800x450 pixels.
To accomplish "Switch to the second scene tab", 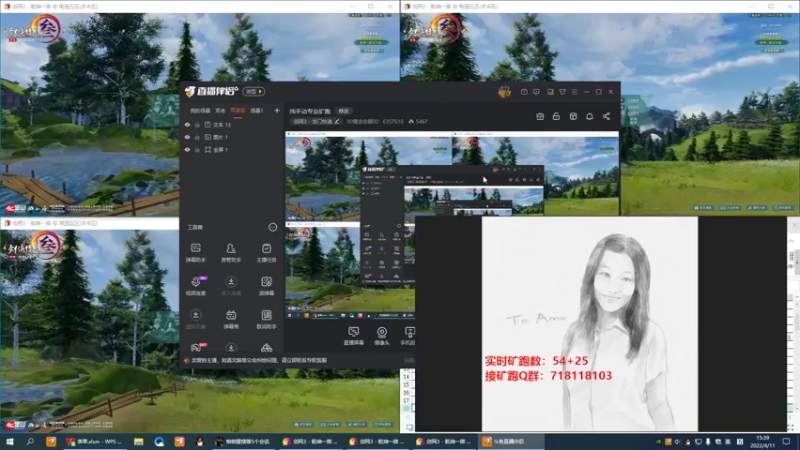I will click(220, 111).
